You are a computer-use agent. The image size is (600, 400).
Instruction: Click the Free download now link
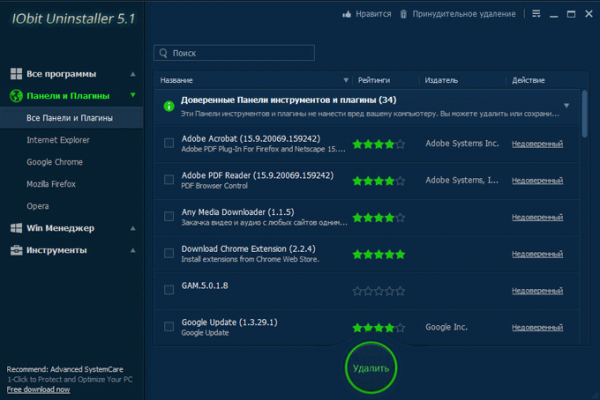[38, 390]
